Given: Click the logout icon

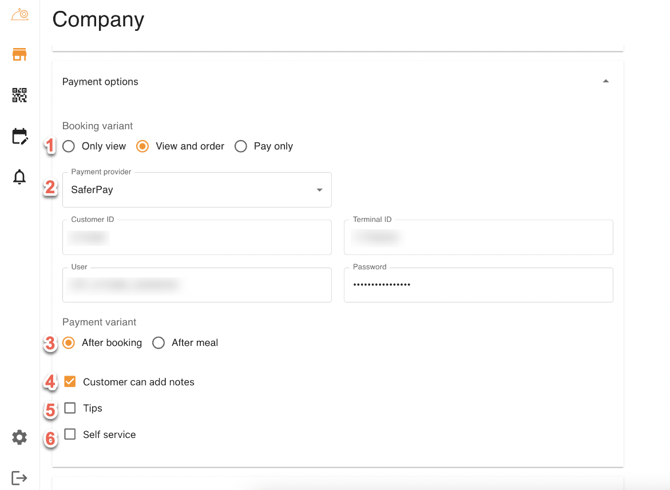Looking at the screenshot, I should tap(19, 478).
